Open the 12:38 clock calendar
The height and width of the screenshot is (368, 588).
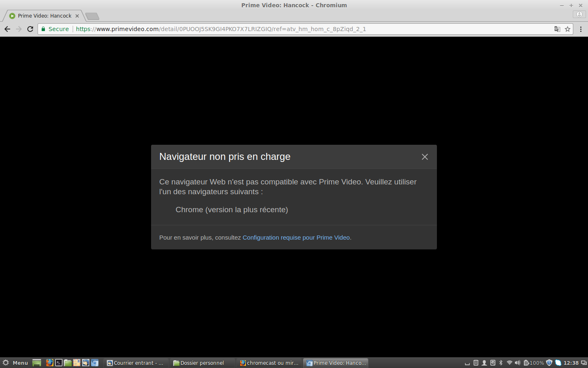point(571,363)
